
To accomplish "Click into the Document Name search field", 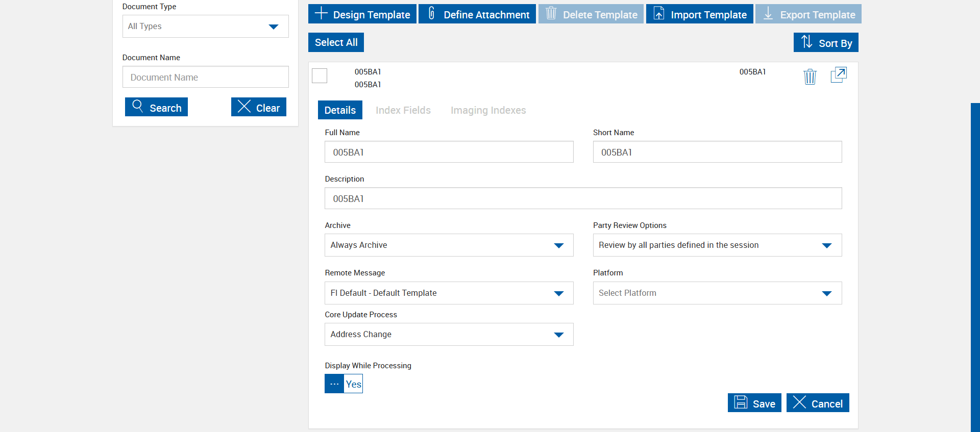I will (x=205, y=77).
